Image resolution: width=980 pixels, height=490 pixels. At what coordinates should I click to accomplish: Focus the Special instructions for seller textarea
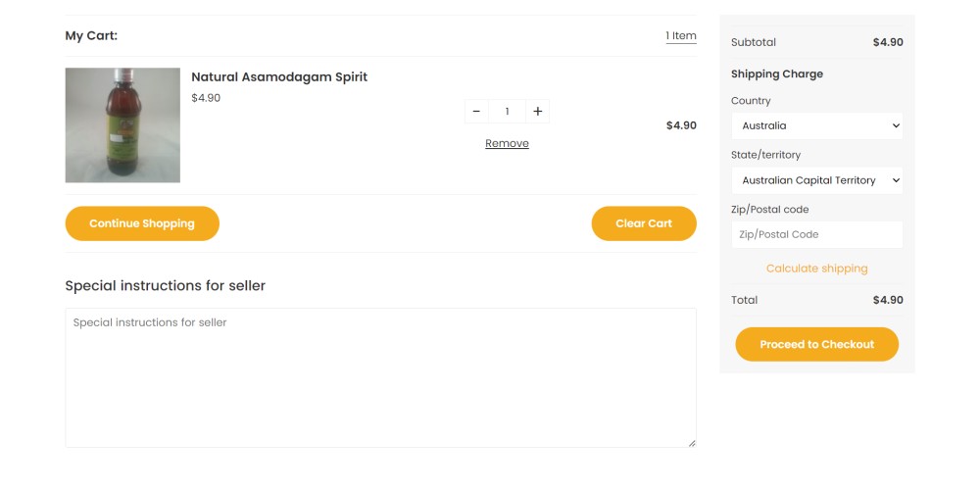point(380,377)
